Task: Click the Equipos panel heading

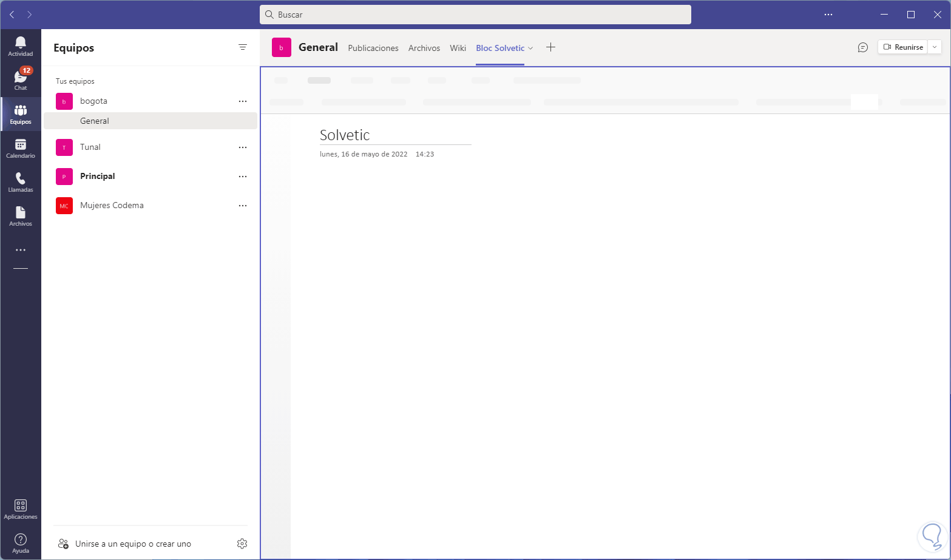Action: pyautogui.click(x=73, y=48)
